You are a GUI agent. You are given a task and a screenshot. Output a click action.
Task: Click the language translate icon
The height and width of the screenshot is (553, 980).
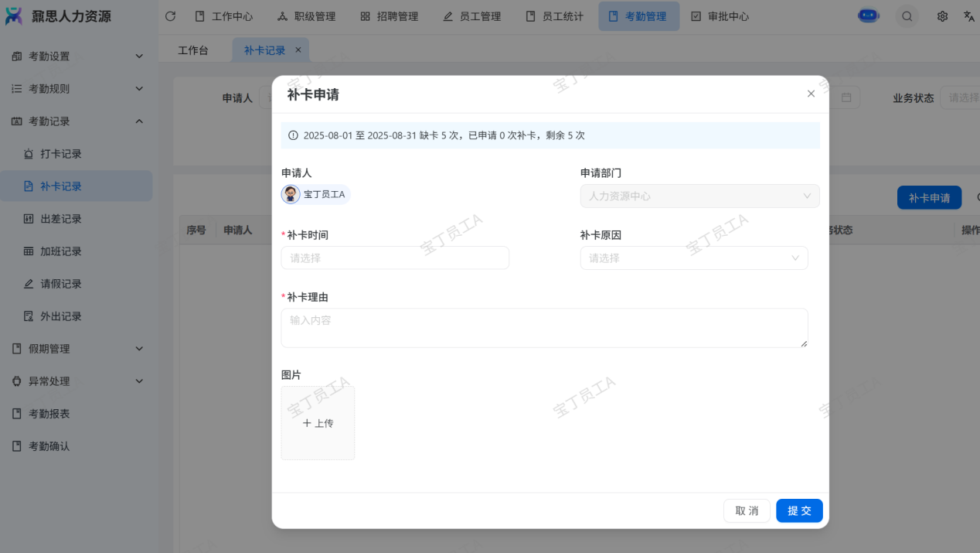tap(968, 16)
